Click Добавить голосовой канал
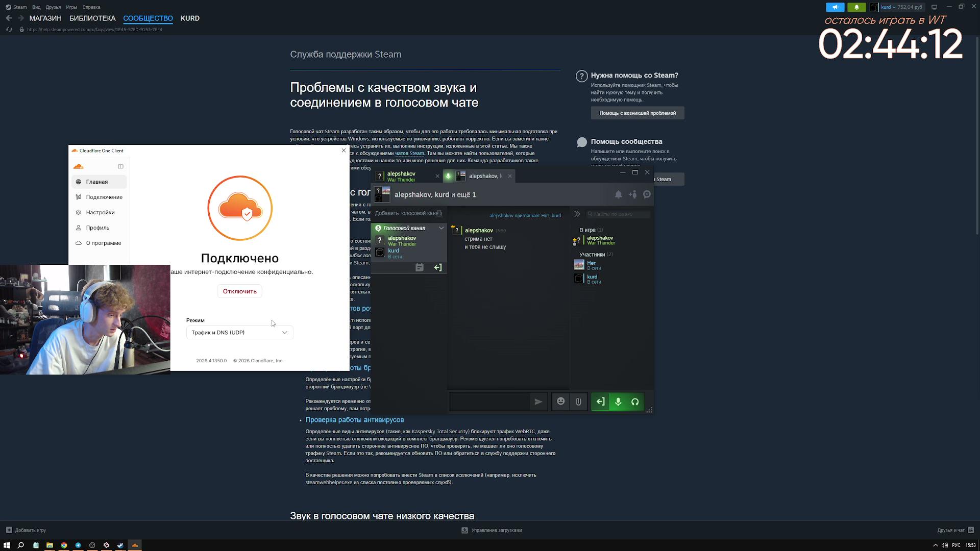 click(408, 213)
